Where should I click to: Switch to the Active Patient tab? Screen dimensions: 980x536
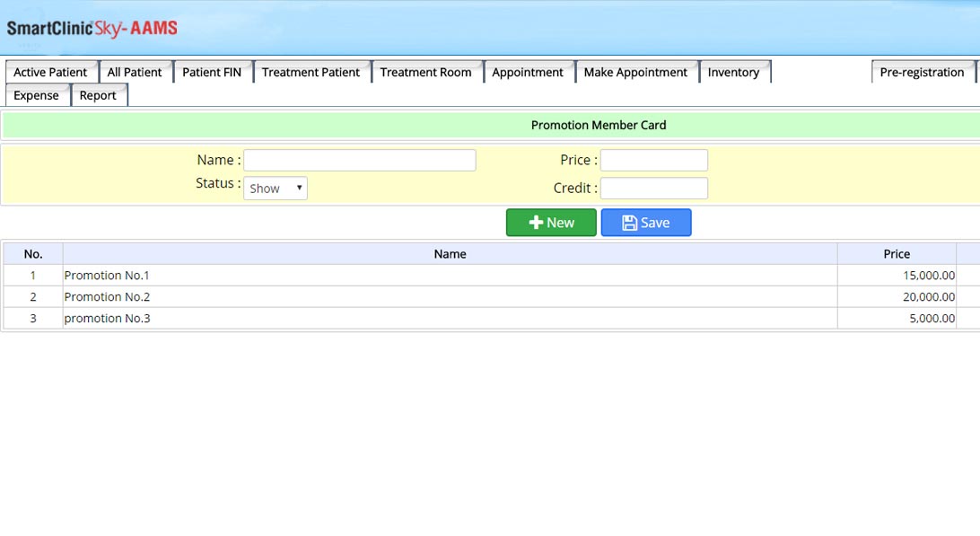[x=50, y=73]
